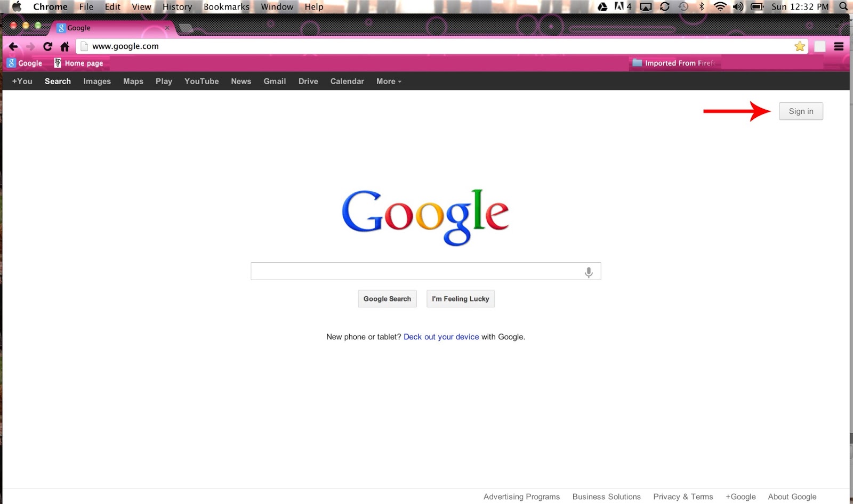Open the Adobe menu bar icon
Image resolution: width=853 pixels, height=504 pixels.
pyautogui.click(x=623, y=6)
